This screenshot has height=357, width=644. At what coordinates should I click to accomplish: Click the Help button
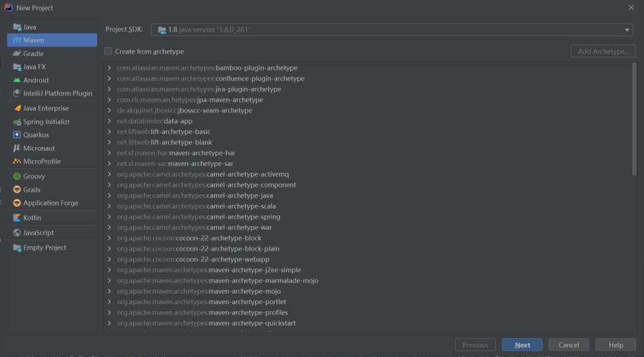(x=616, y=345)
